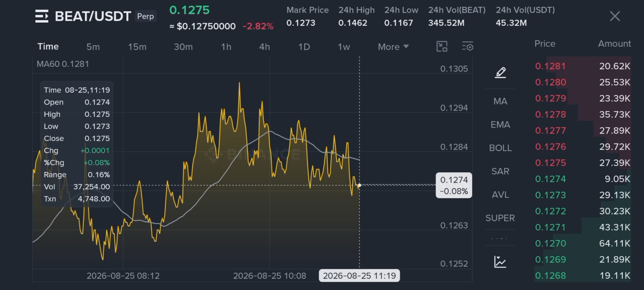
Task: Switch to the 30m interval
Action: tap(183, 47)
